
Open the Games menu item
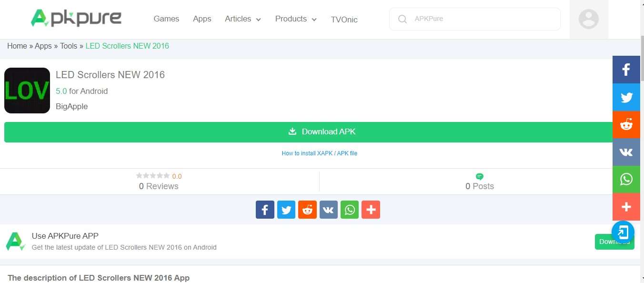166,19
